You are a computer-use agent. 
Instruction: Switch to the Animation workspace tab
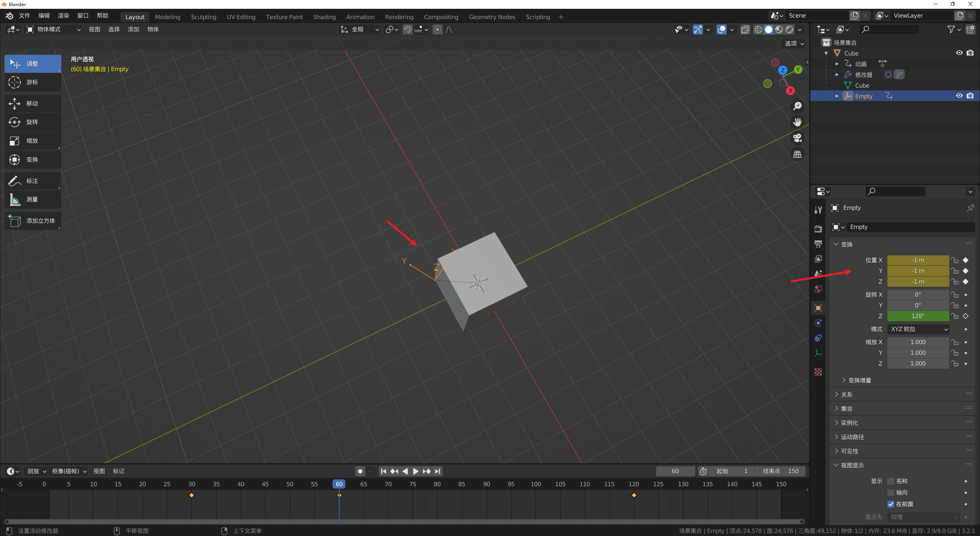360,17
